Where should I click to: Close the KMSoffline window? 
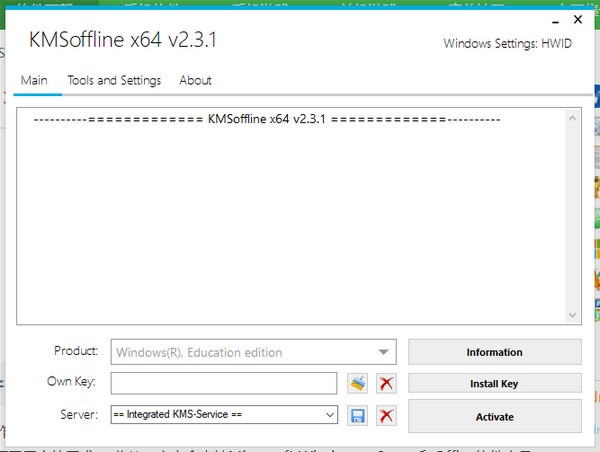[578, 20]
